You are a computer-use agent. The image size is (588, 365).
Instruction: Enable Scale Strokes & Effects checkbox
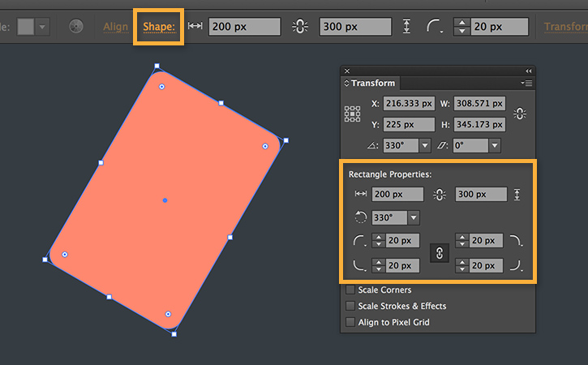350,307
